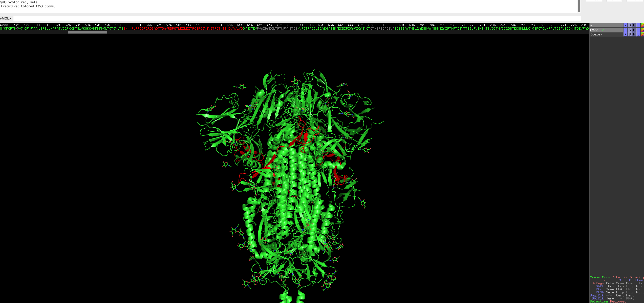Open Label menu for the sele selection
644x303 pixels.
[638, 34]
